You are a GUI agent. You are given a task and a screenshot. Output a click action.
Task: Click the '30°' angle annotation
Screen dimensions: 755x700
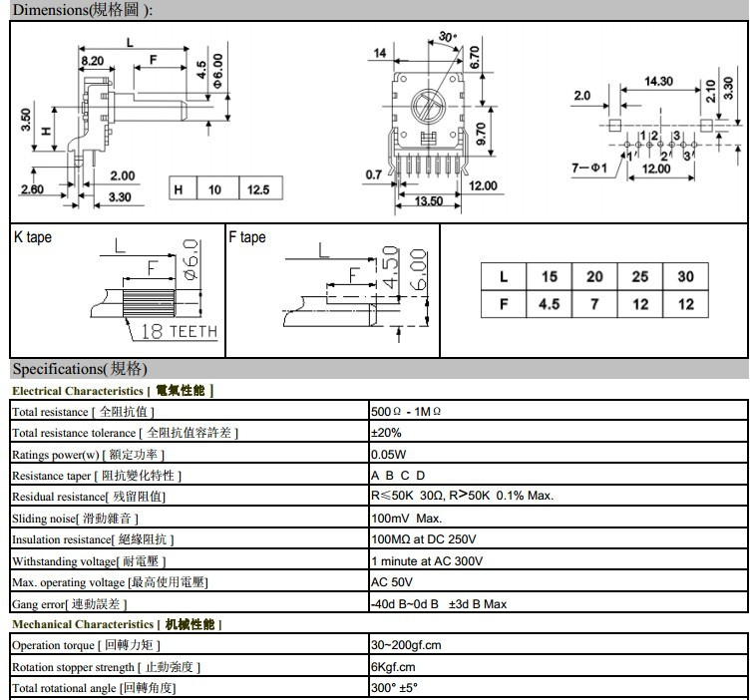(x=447, y=37)
